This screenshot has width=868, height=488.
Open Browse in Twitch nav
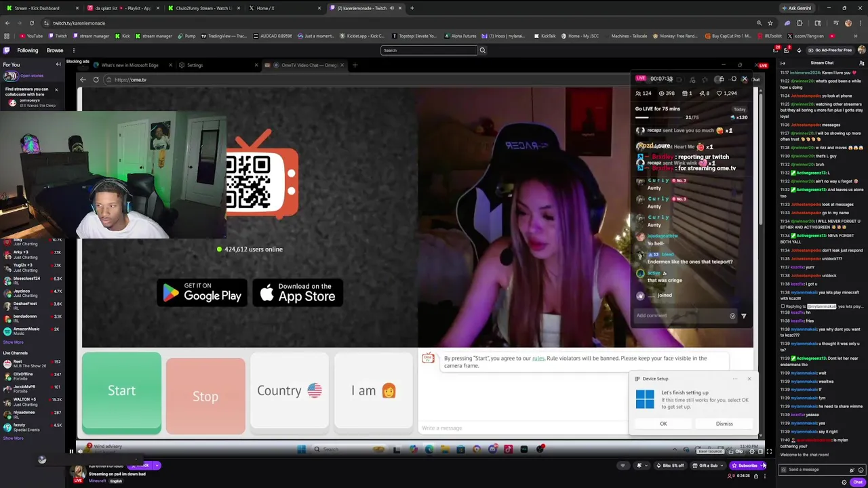55,50
